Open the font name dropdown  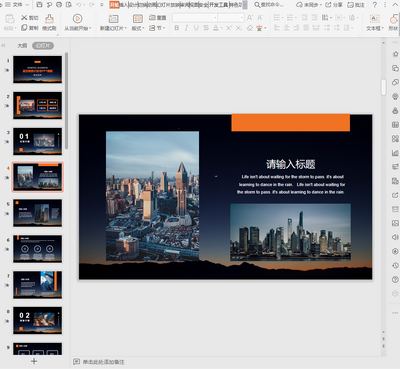[215, 18]
